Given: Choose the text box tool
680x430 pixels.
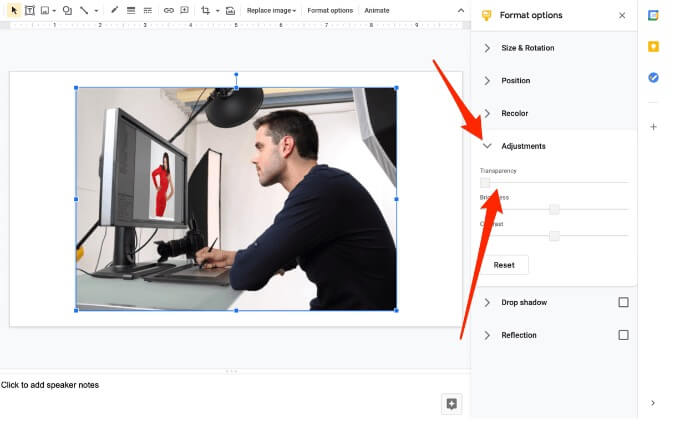Looking at the screenshot, I should (x=29, y=10).
